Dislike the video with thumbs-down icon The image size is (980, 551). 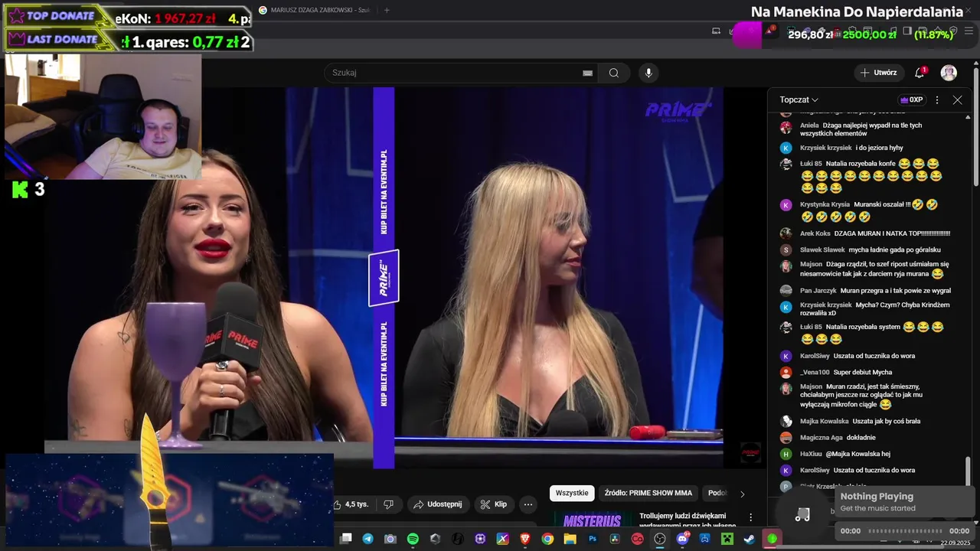pos(388,504)
